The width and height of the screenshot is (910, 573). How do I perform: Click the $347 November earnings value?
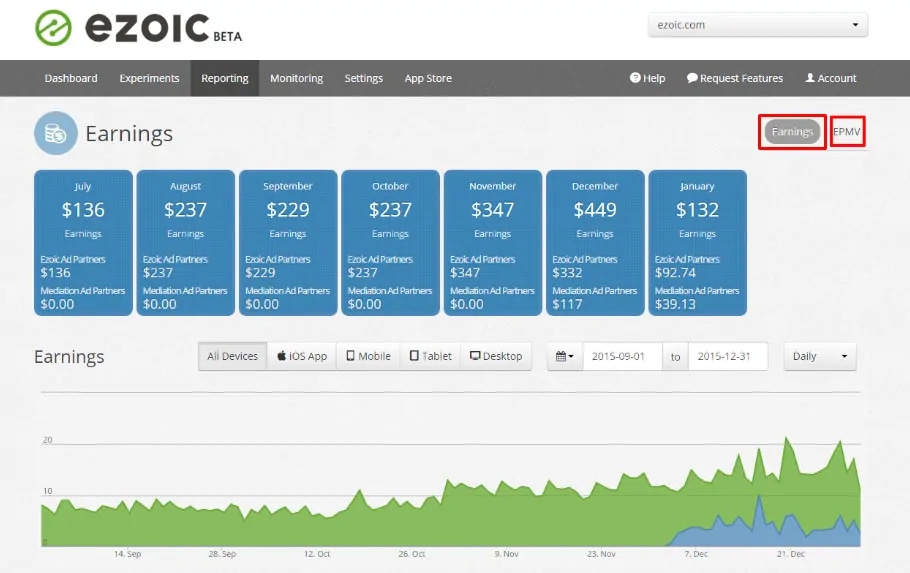[493, 210]
